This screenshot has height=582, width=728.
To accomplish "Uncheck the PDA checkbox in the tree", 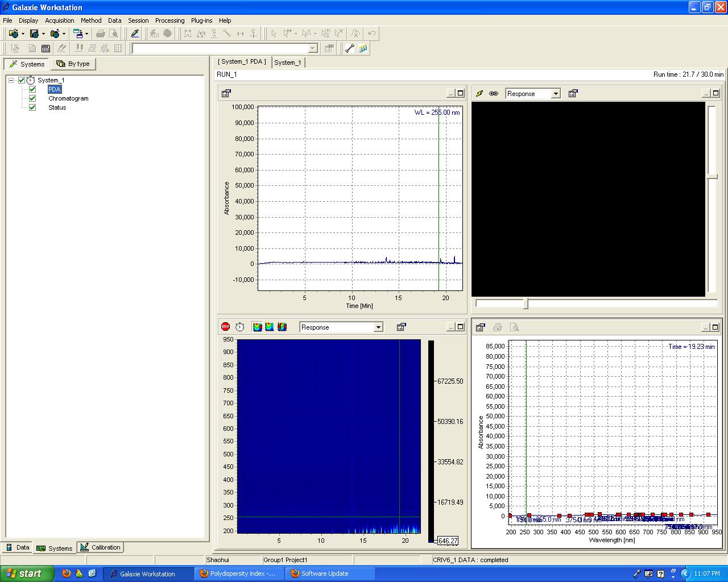I will click(x=32, y=89).
